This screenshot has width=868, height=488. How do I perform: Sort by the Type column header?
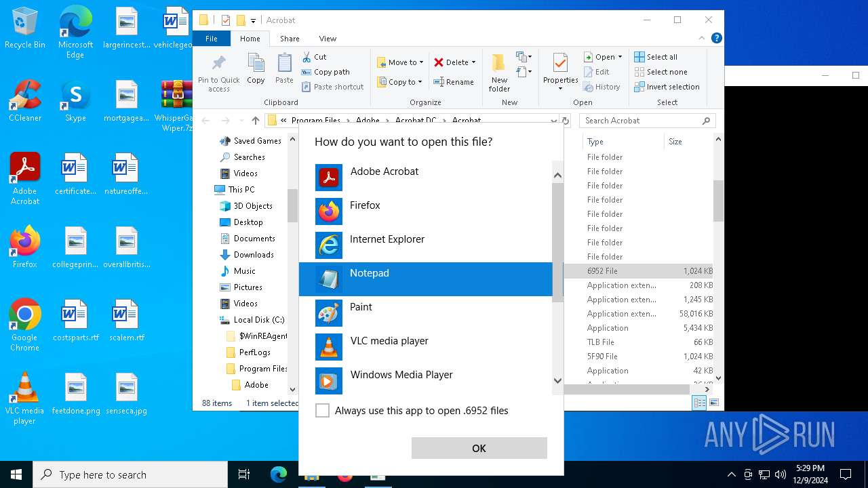pyautogui.click(x=622, y=142)
